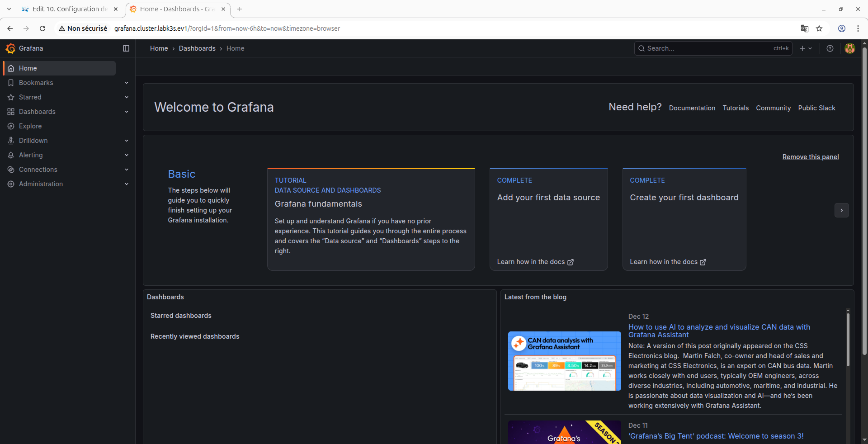Open the Community help link

(774, 108)
